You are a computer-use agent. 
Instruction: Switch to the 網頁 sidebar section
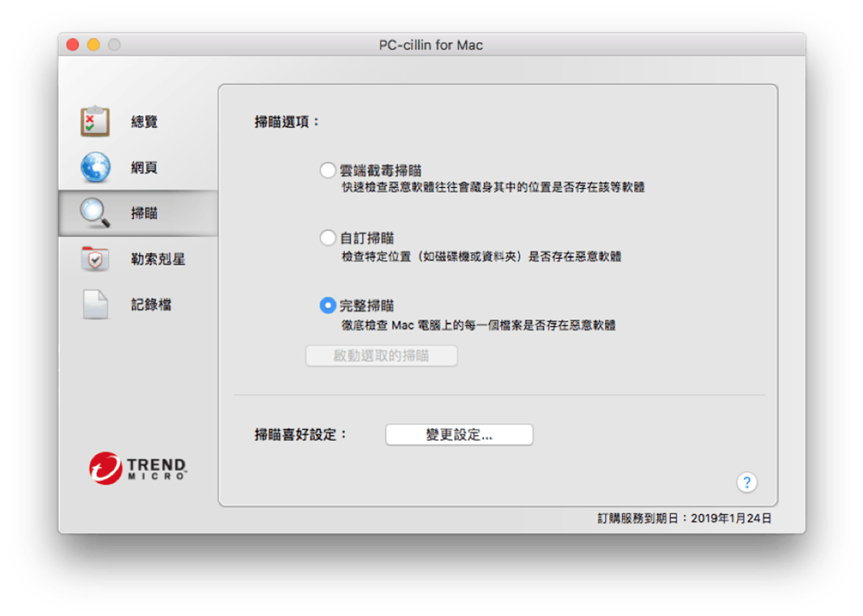point(138,167)
